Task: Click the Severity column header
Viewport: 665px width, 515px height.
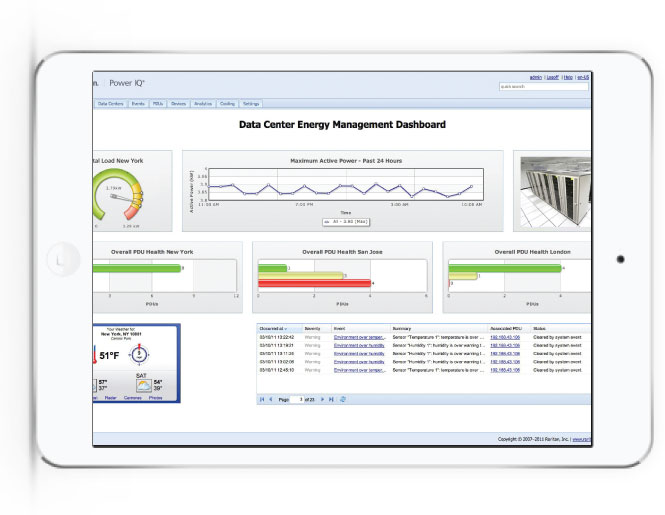Action: [x=312, y=328]
